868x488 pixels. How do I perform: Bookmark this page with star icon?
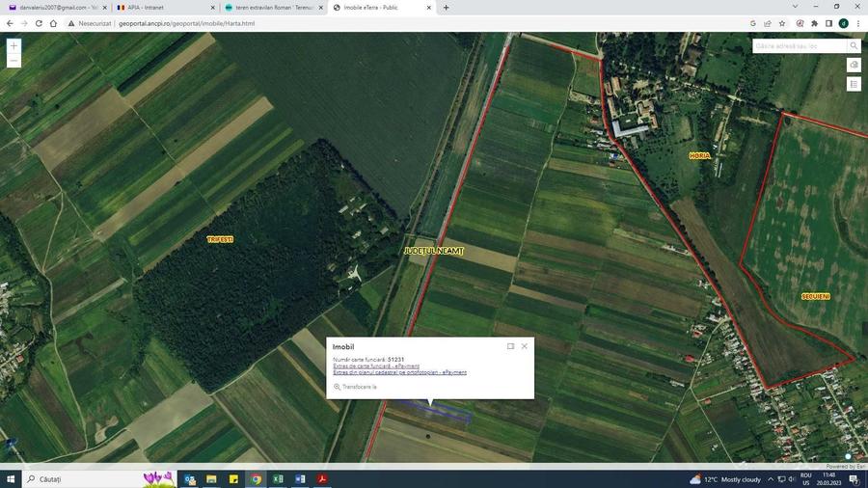tap(782, 24)
